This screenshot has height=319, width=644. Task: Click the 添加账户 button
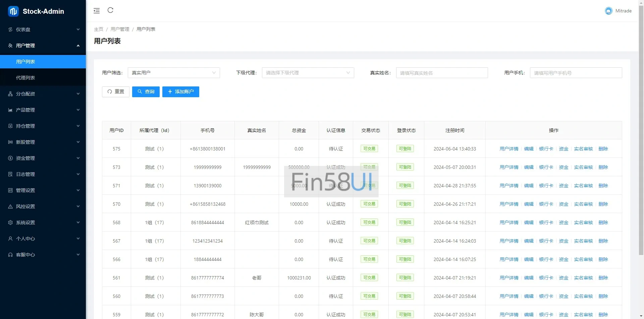point(180,92)
